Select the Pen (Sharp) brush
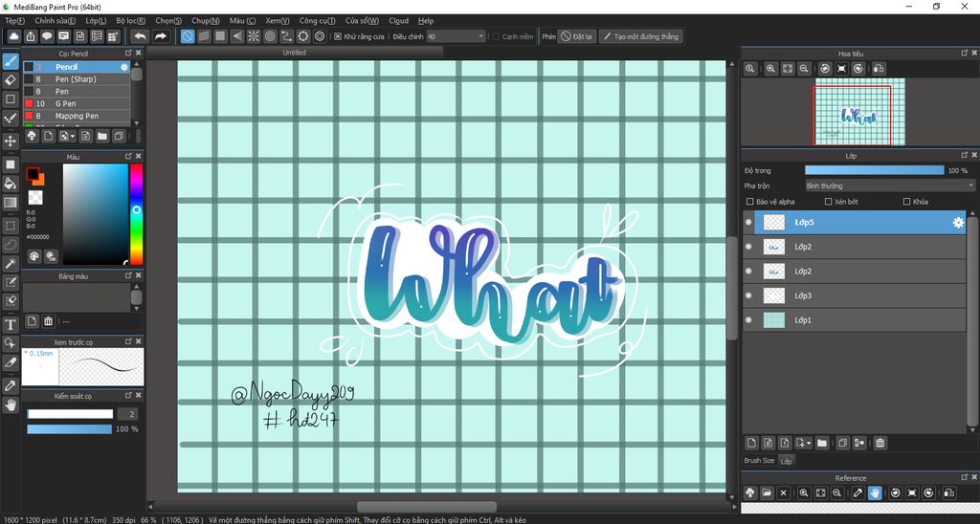 (x=77, y=79)
